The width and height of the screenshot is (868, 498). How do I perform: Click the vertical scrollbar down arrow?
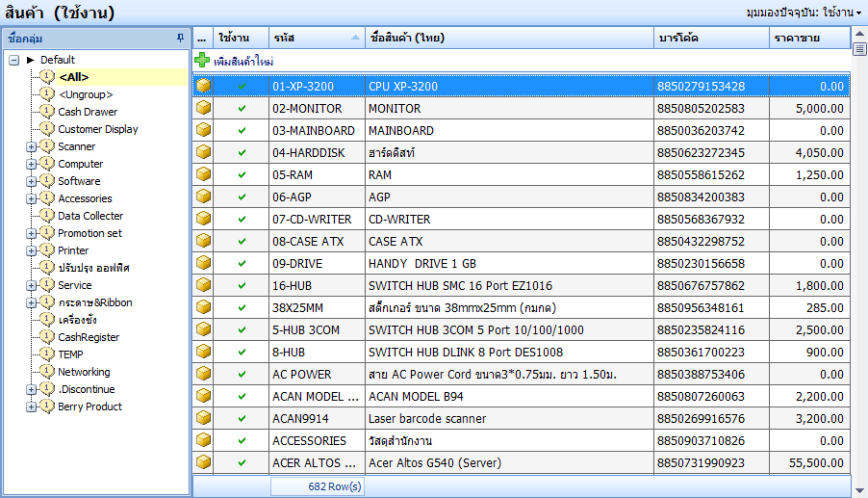[858, 488]
